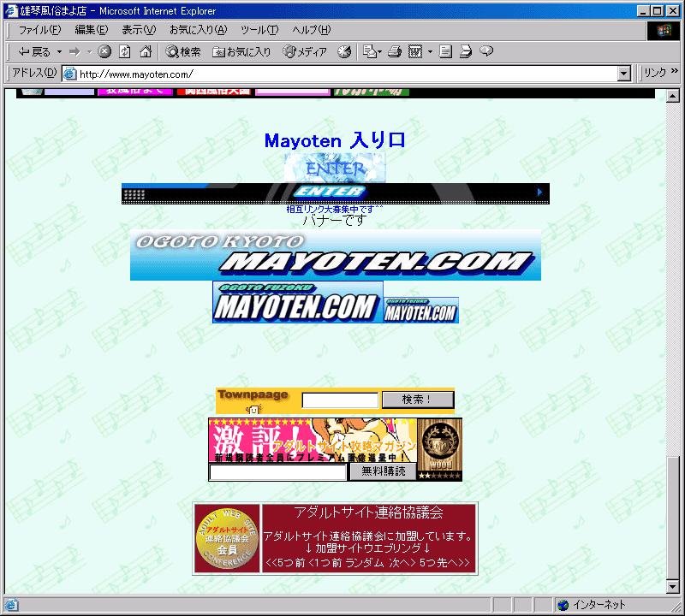Click the <1つ前 webring link

325,563
